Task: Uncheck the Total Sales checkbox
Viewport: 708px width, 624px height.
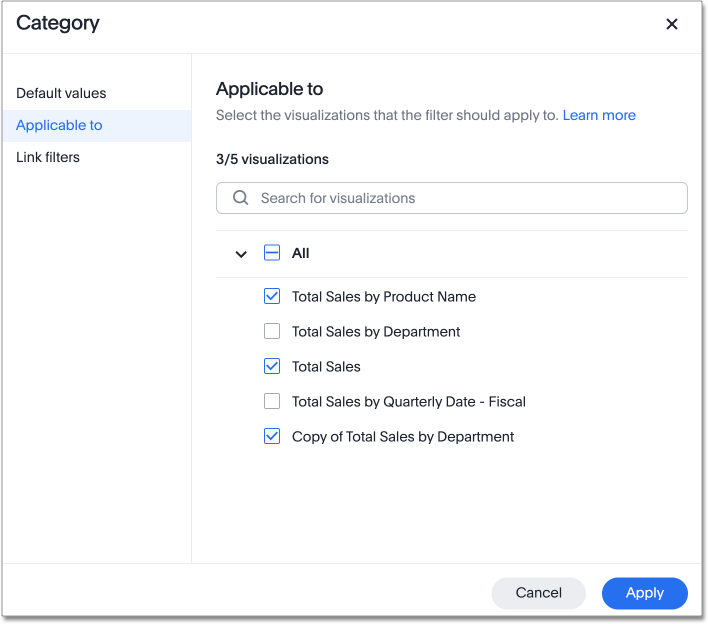Action: tap(272, 366)
